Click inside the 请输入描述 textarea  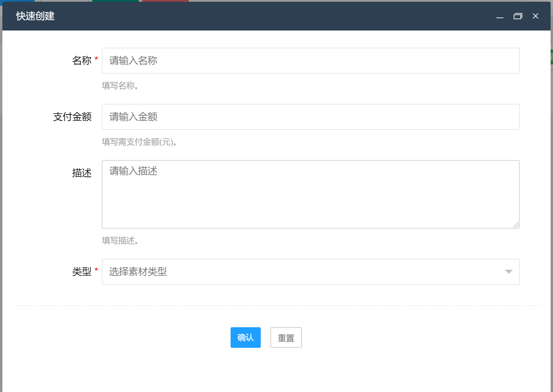310,194
